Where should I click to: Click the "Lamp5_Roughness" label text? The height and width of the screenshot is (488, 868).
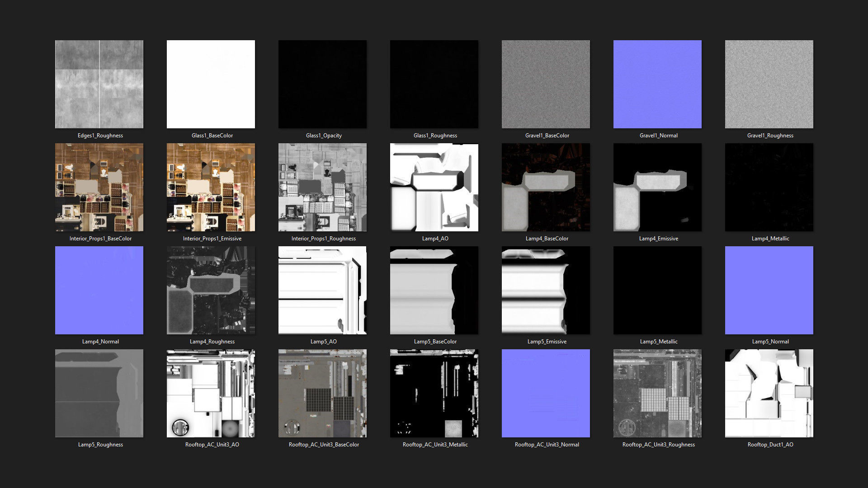[100, 445]
